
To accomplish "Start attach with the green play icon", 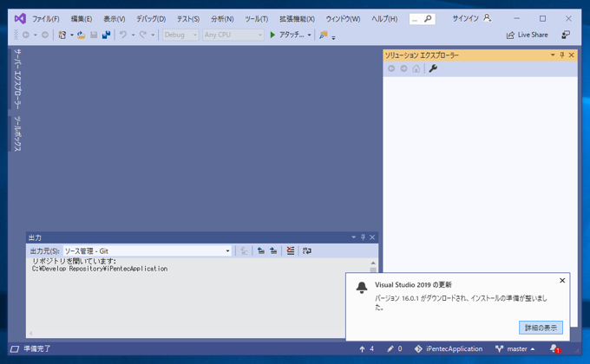I will 272,35.
